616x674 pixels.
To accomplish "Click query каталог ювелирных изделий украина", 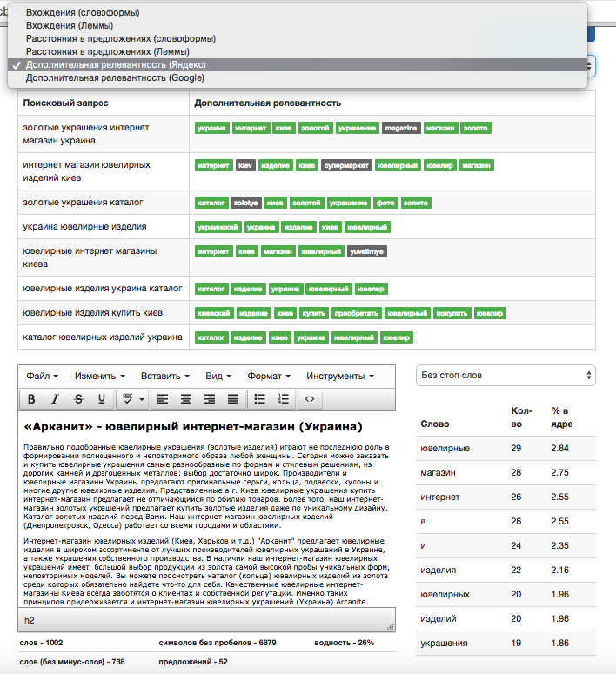I will click(103, 337).
